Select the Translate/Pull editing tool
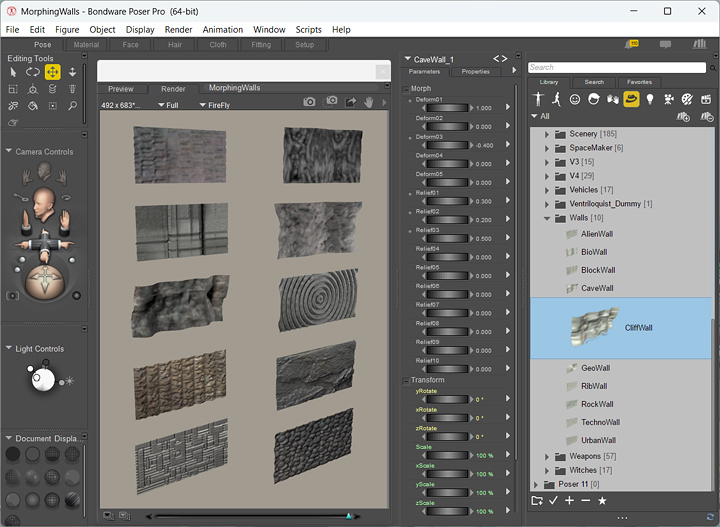This screenshot has width=720, height=527. pos(52,72)
